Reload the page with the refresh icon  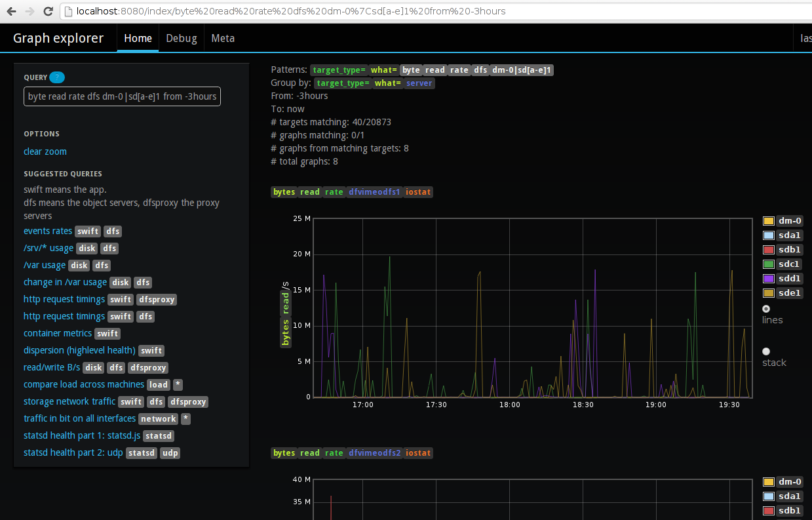[x=48, y=11]
